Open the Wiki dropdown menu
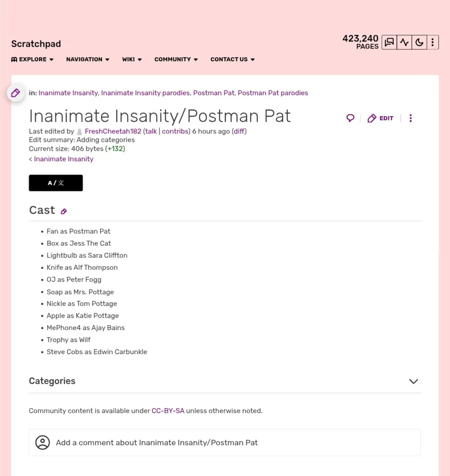Image resolution: width=450 pixels, height=476 pixels. click(132, 59)
